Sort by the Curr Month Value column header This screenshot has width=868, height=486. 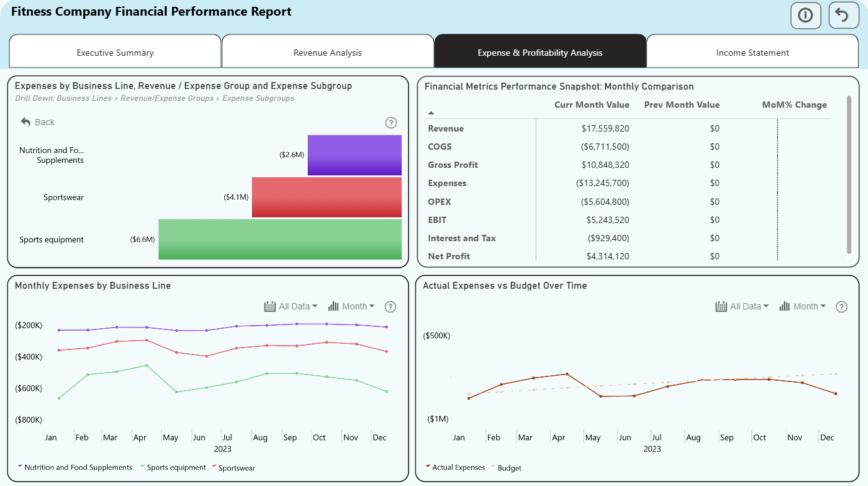click(592, 105)
